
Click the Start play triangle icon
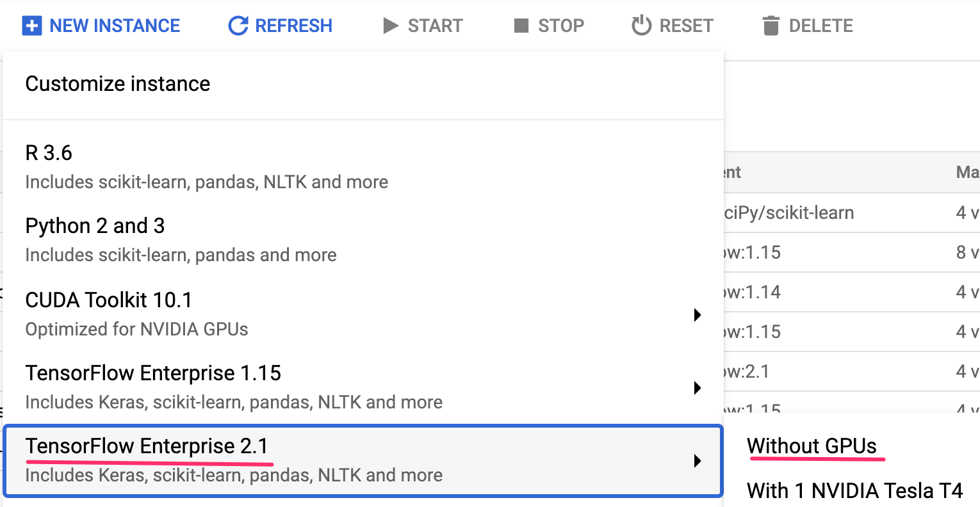tap(390, 25)
